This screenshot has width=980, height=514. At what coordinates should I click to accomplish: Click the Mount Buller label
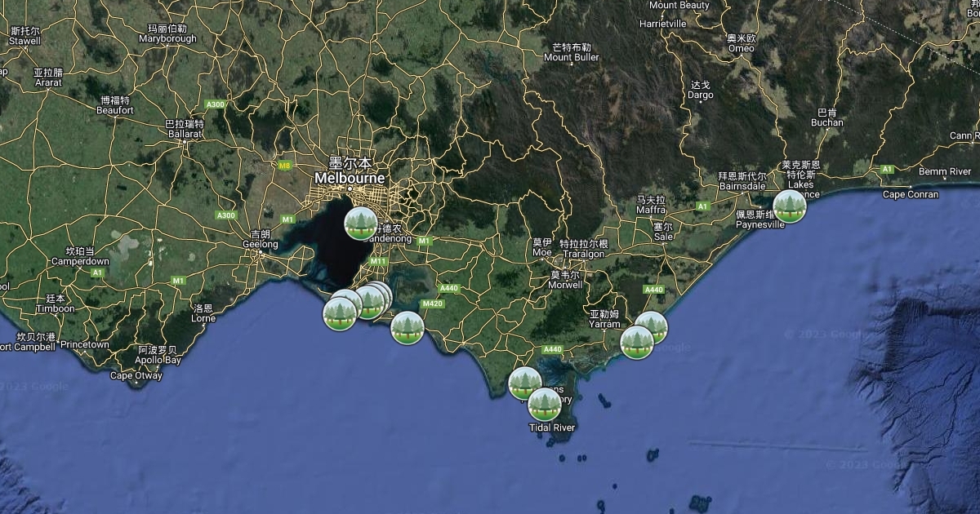click(x=571, y=57)
